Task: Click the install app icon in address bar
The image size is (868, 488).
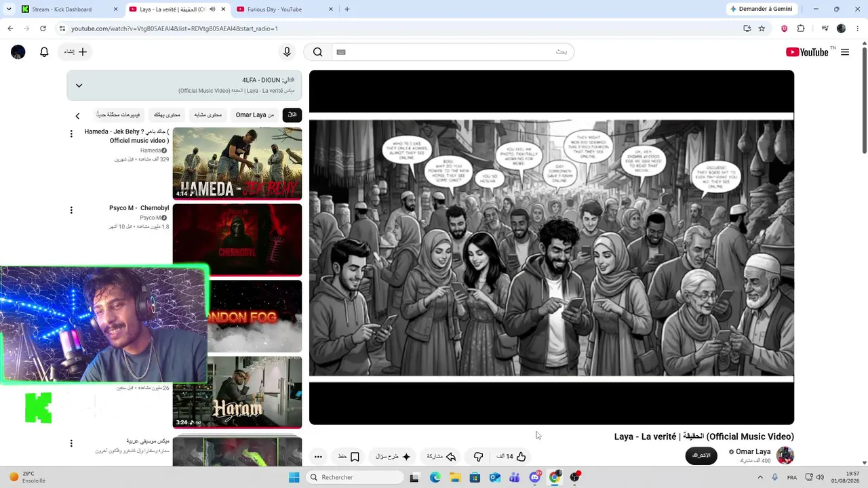Action: (x=747, y=28)
